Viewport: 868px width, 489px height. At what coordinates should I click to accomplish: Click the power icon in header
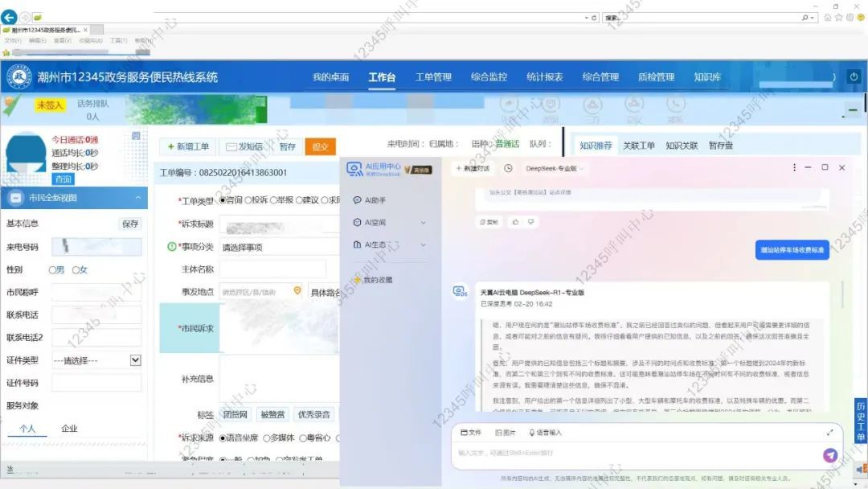(x=854, y=77)
